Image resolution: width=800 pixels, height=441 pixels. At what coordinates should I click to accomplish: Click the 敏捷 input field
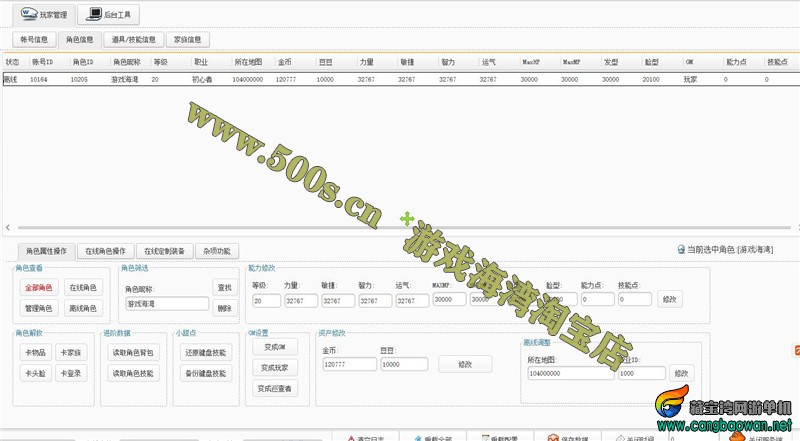(338, 301)
